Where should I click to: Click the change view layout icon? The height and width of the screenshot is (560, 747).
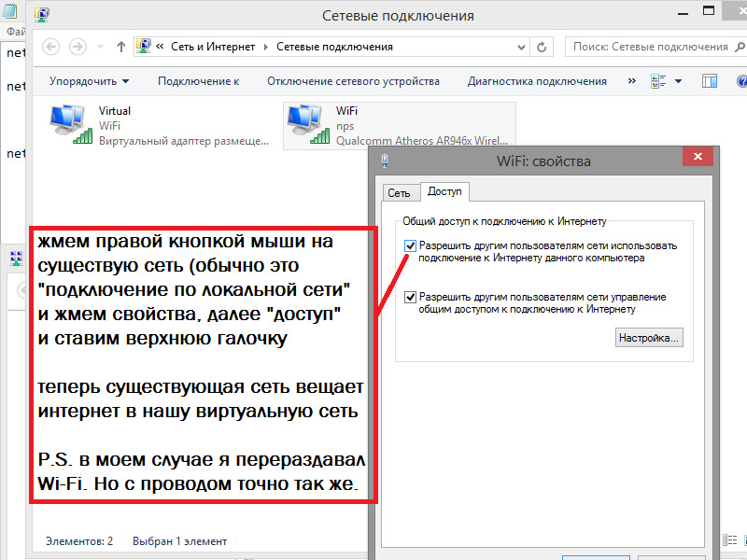659,81
